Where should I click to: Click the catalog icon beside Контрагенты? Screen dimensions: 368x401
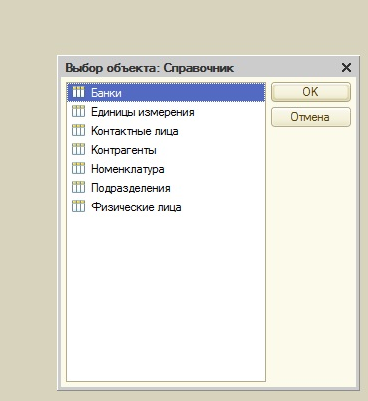tap(78, 149)
